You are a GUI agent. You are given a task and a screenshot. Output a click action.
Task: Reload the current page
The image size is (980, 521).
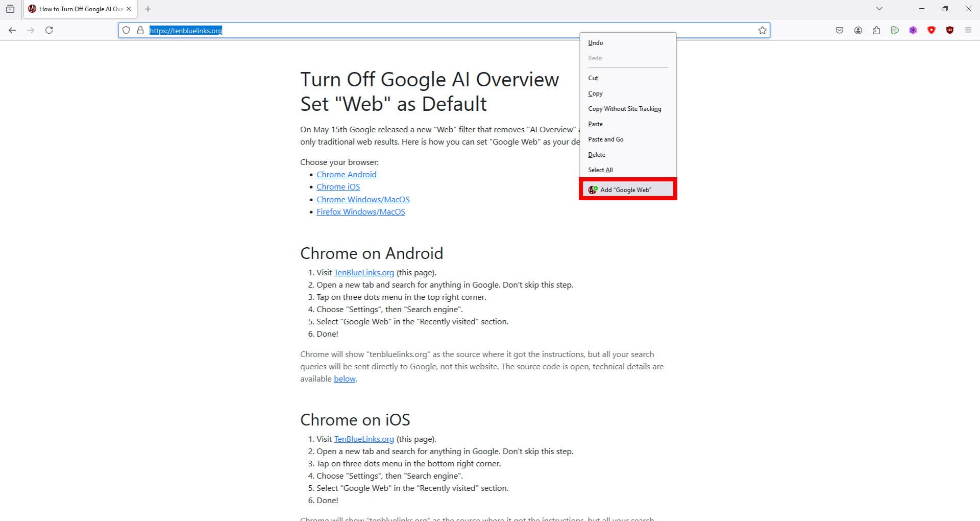49,30
